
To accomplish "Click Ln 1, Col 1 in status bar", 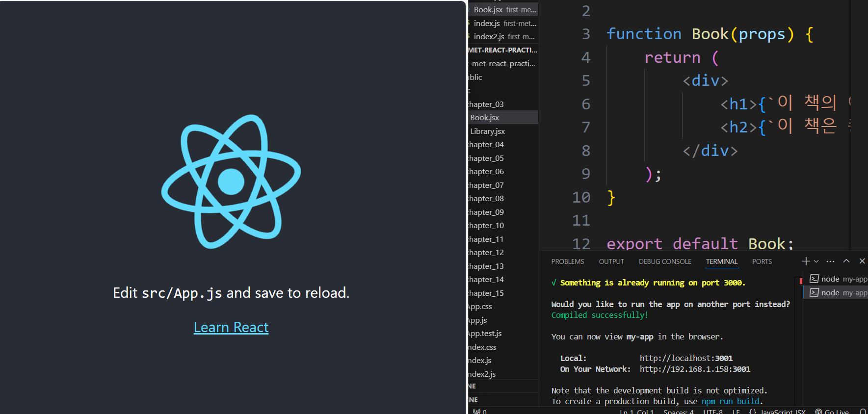I will [x=636, y=412].
